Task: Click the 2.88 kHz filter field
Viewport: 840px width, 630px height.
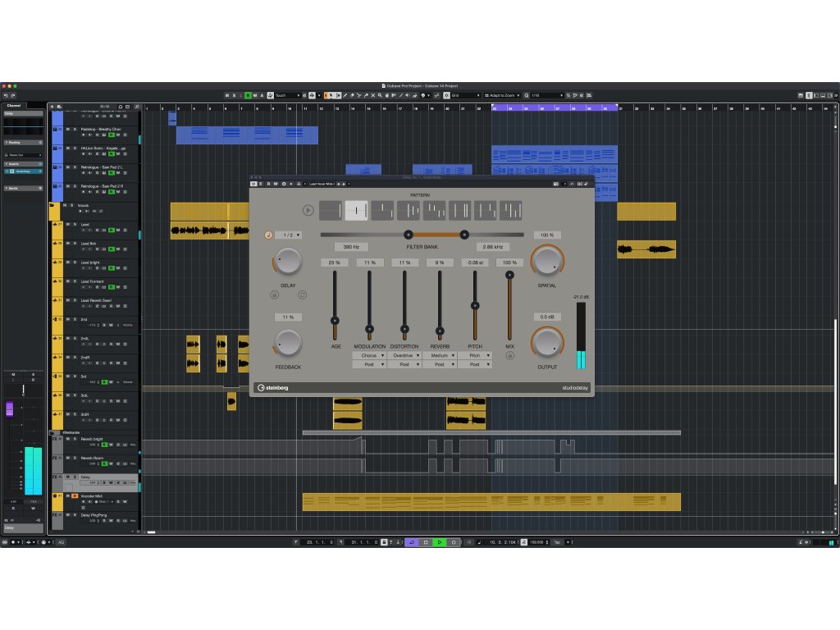Action: click(492, 247)
